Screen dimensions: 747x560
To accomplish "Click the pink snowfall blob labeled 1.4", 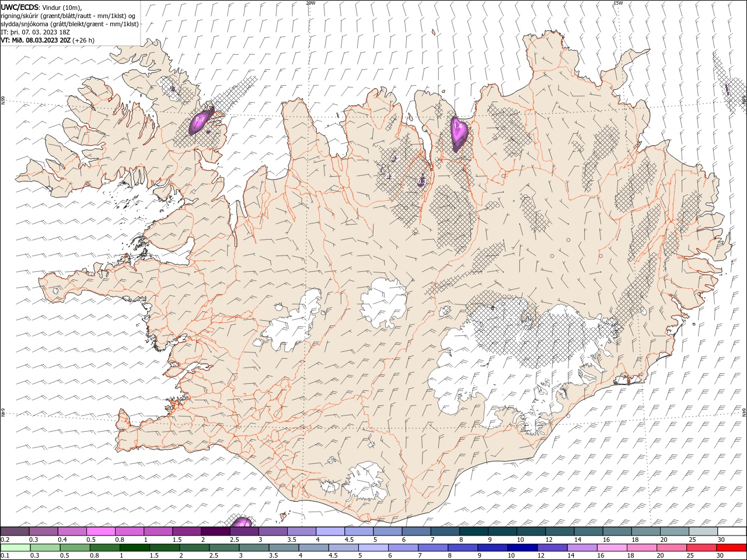I will point(458,134).
